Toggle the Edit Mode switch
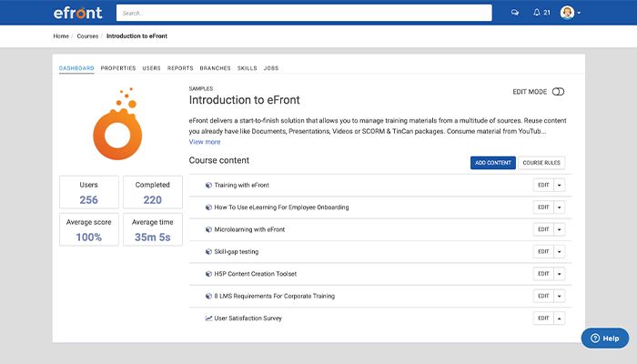The height and width of the screenshot is (364, 637). (558, 92)
